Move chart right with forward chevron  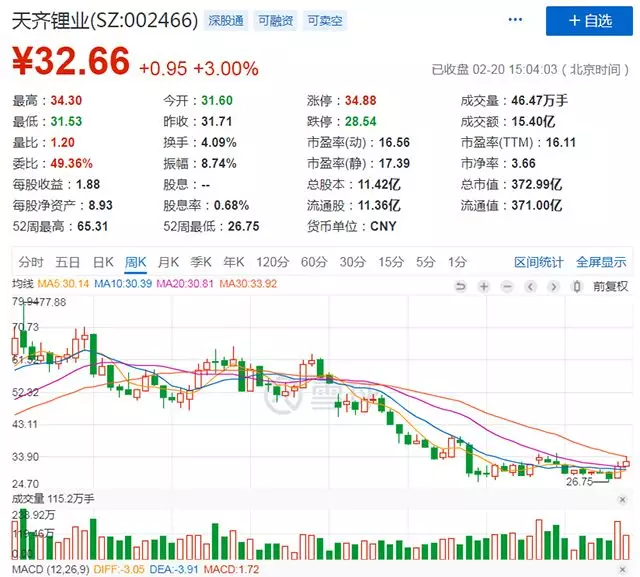point(553,287)
